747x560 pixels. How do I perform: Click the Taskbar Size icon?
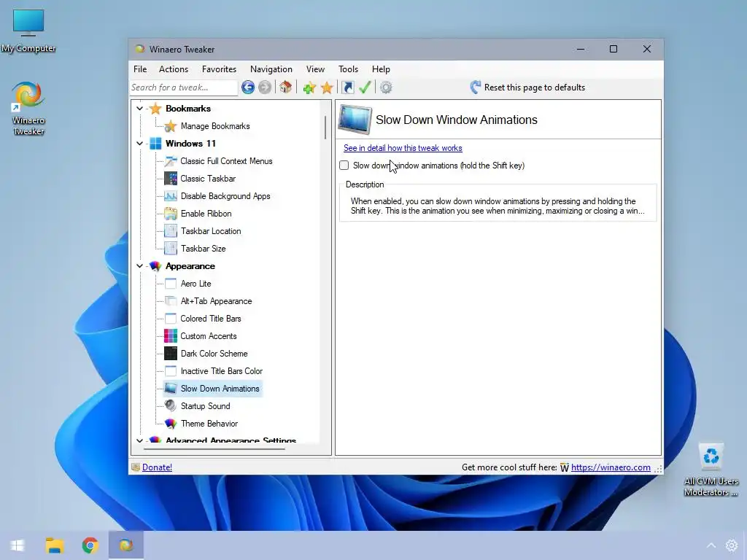pos(171,249)
